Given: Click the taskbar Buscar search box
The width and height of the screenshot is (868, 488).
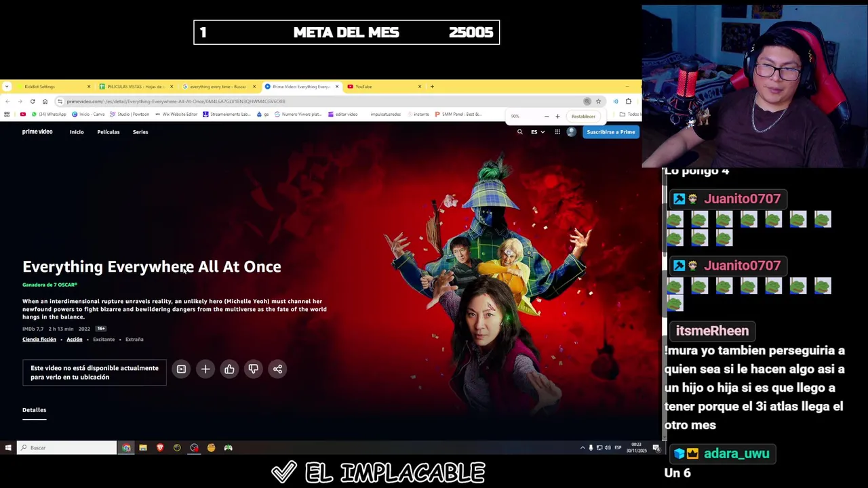Looking at the screenshot, I should [x=66, y=448].
